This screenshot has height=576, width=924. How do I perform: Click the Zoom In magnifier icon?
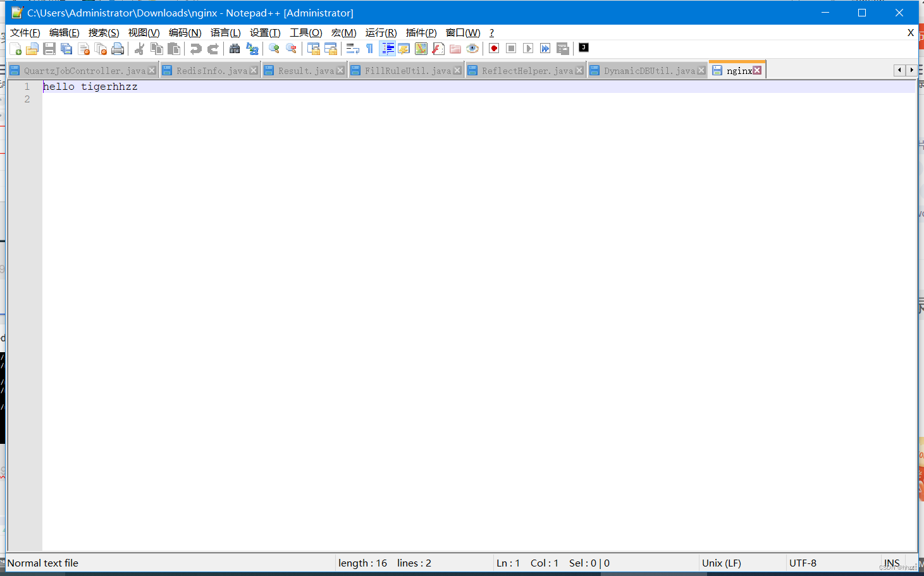[274, 49]
